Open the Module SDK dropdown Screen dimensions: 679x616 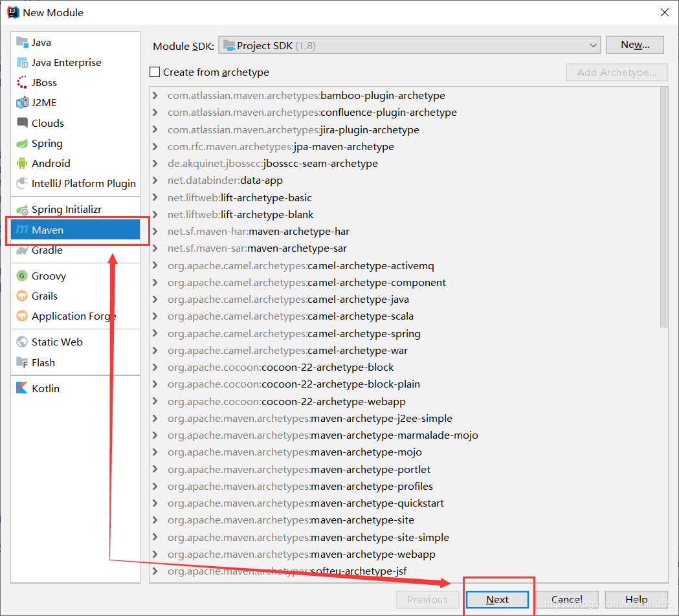click(x=409, y=45)
